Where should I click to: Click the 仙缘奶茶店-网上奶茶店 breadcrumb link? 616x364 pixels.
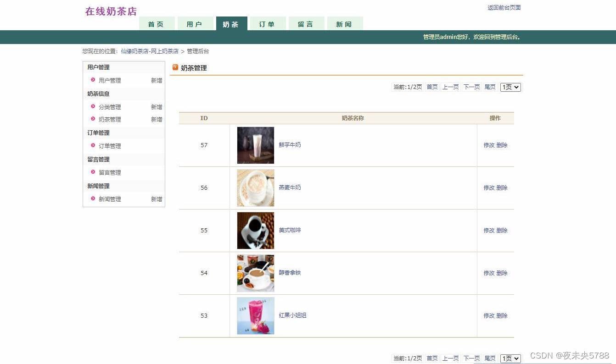point(150,51)
